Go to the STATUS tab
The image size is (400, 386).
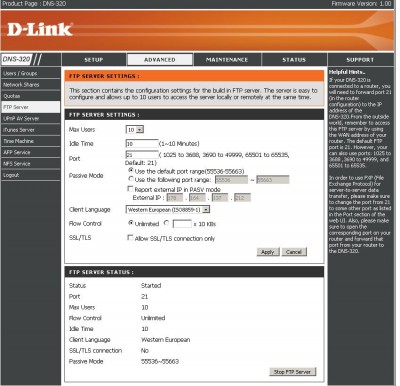pos(294,60)
